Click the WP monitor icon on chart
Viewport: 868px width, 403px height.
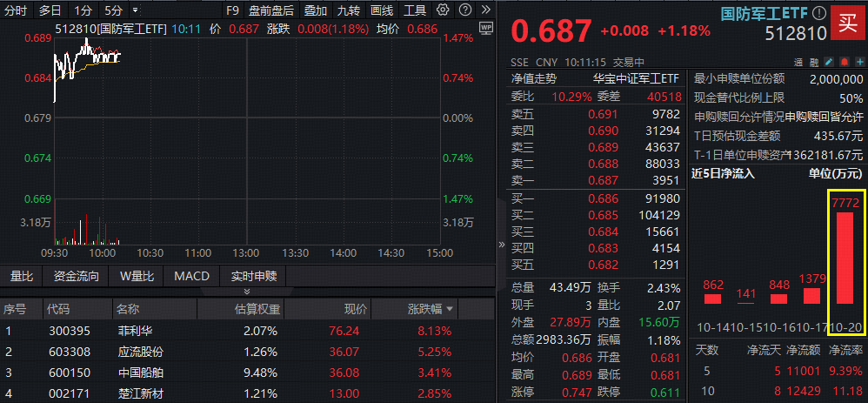tap(485, 27)
